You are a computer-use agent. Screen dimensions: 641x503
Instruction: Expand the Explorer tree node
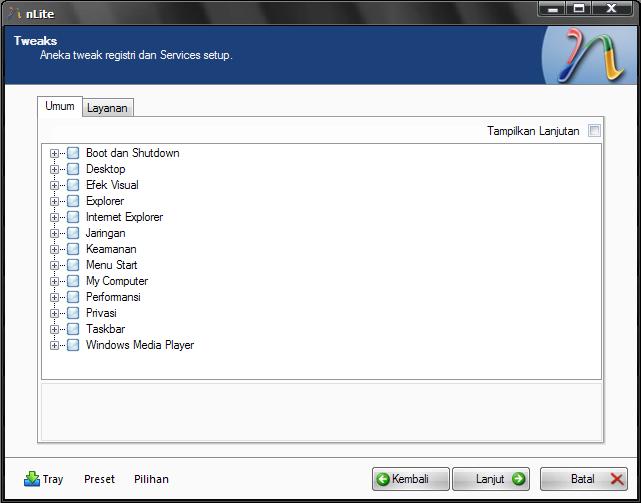pyautogui.click(x=54, y=202)
